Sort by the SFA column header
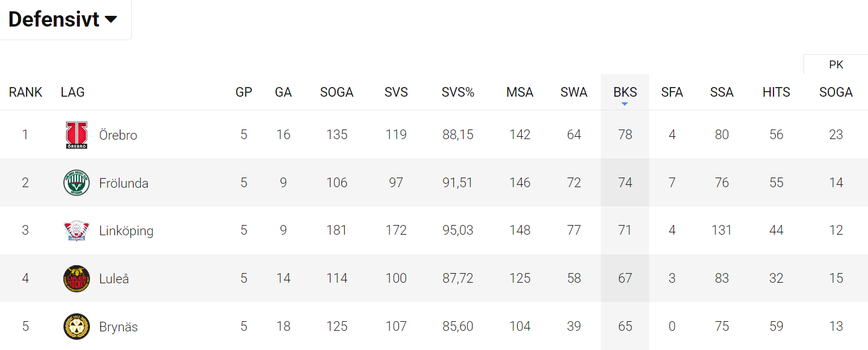Screen dimensions: 868x350 point(672,92)
